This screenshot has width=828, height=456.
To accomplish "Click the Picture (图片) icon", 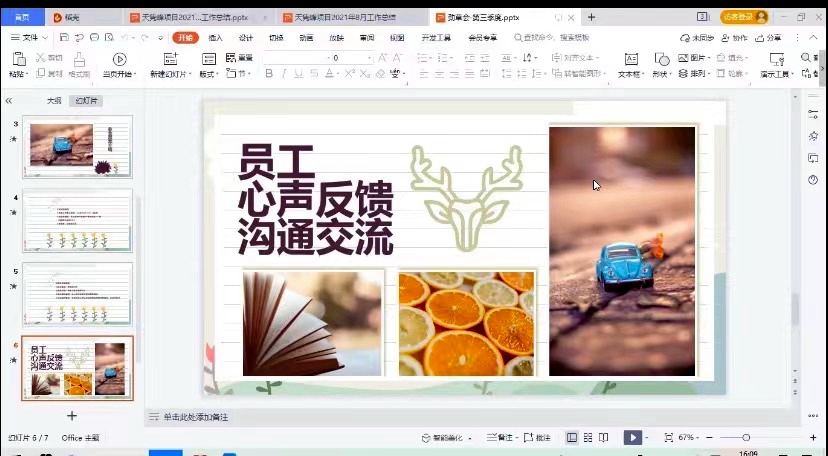I will click(684, 58).
